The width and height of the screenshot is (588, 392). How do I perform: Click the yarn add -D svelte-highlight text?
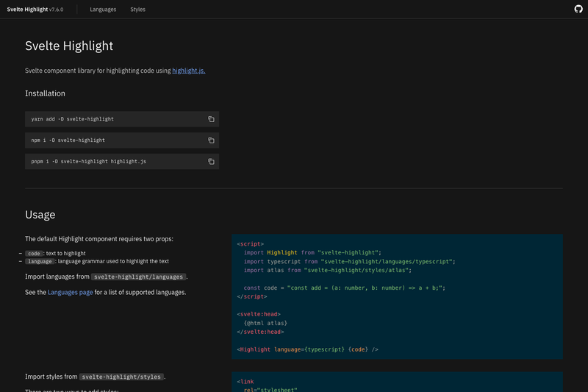tap(72, 119)
